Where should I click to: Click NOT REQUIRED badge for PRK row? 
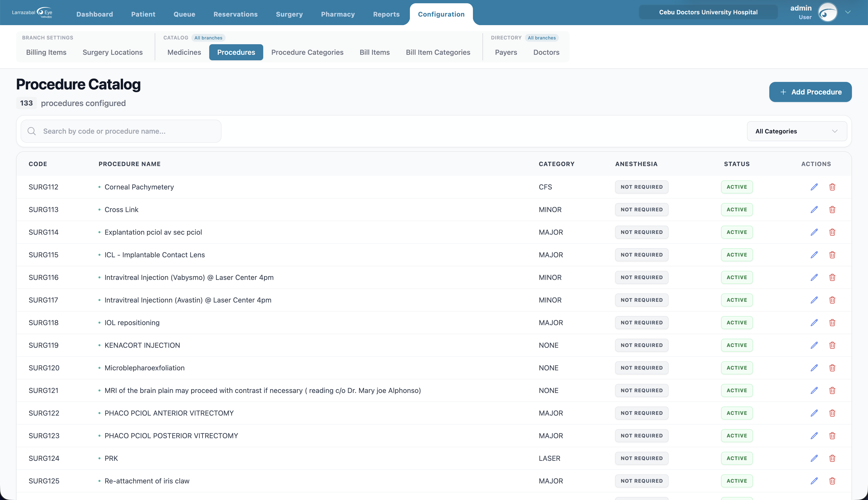[x=641, y=459]
